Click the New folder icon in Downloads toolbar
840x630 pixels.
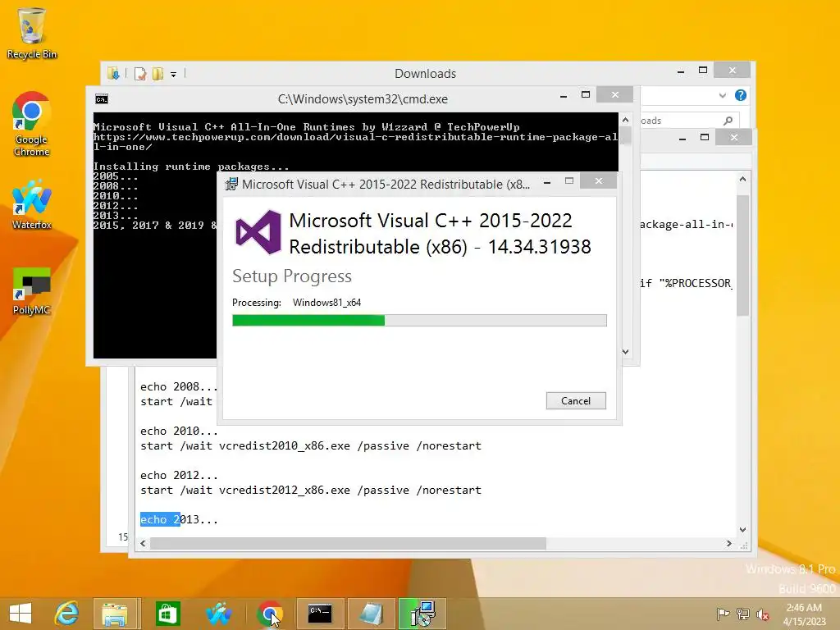[x=157, y=73]
